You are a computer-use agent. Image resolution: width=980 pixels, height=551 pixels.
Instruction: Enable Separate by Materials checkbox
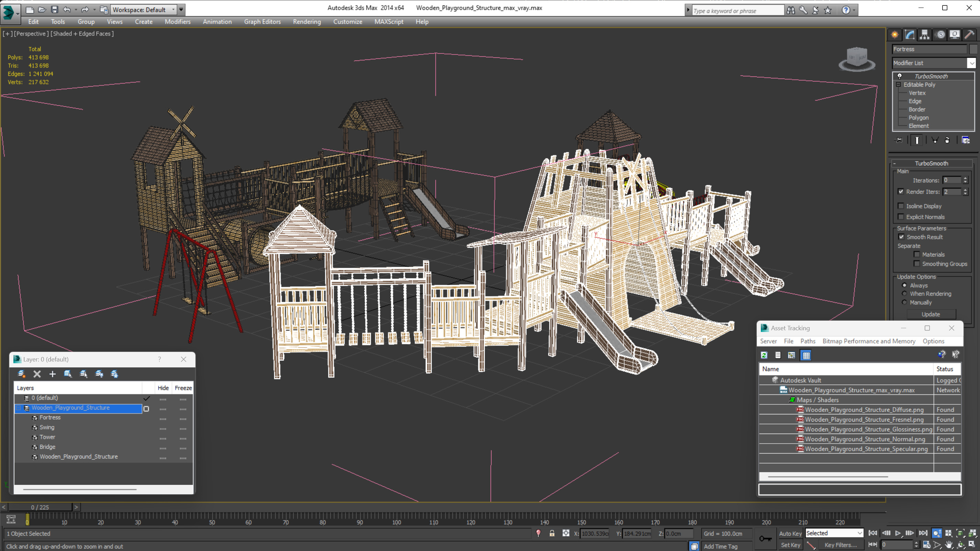pyautogui.click(x=917, y=254)
